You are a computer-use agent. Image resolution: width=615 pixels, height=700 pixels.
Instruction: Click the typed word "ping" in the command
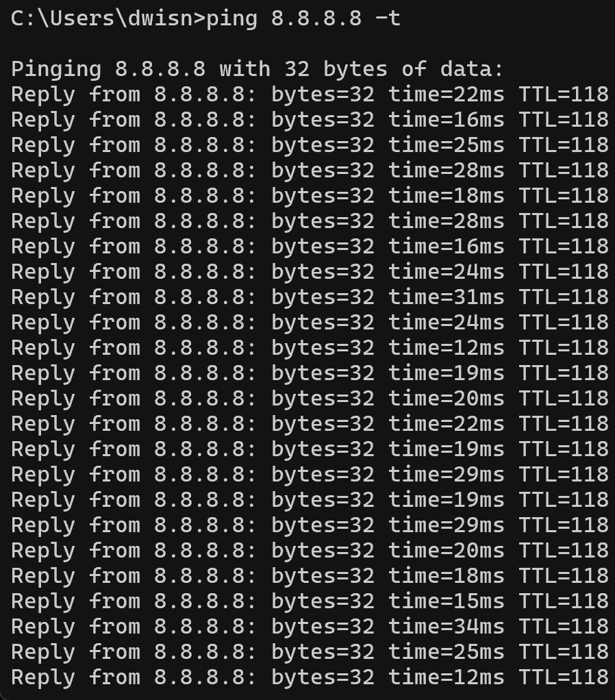click(x=231, y=18)
